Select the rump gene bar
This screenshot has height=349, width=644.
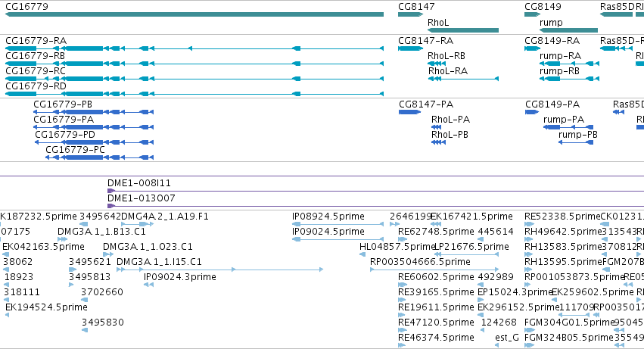point(568,30)
